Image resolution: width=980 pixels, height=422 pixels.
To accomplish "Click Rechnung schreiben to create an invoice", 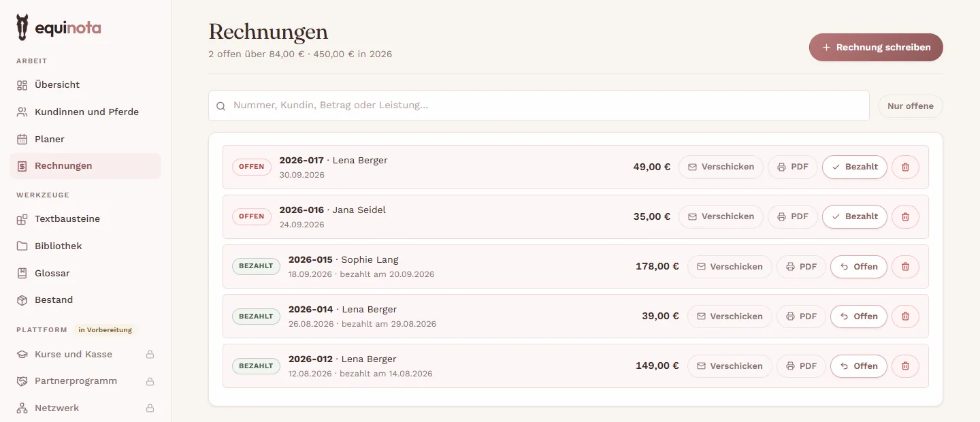I will click(x=876, y=48).
